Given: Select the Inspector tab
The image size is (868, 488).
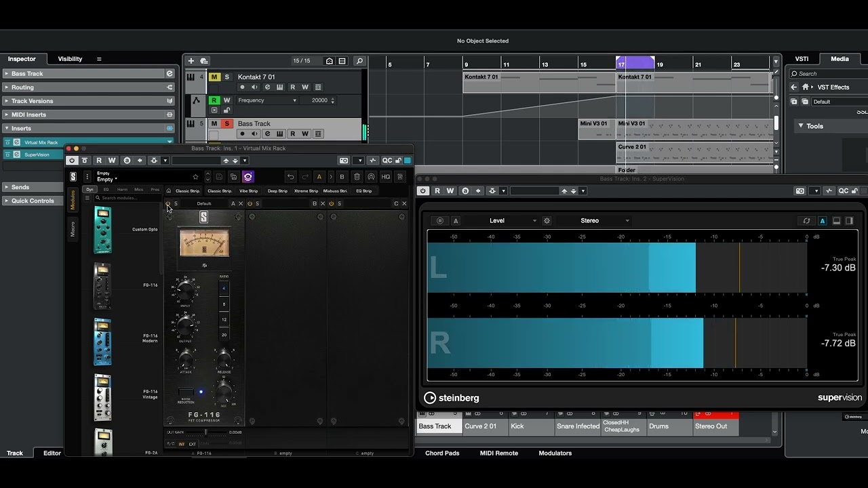Looking at the screenshot, I should coord(22,59).
